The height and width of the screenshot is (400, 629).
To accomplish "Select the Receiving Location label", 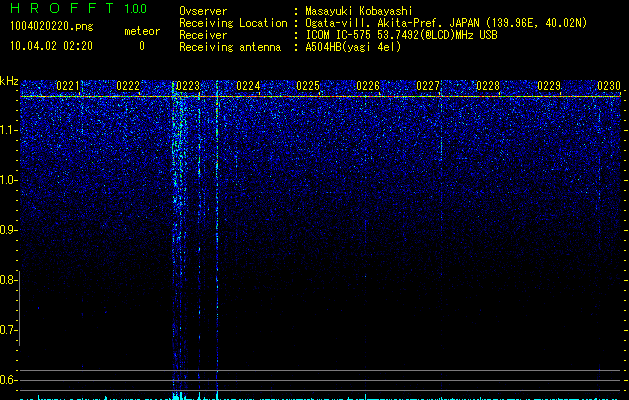I will point(233,23).
